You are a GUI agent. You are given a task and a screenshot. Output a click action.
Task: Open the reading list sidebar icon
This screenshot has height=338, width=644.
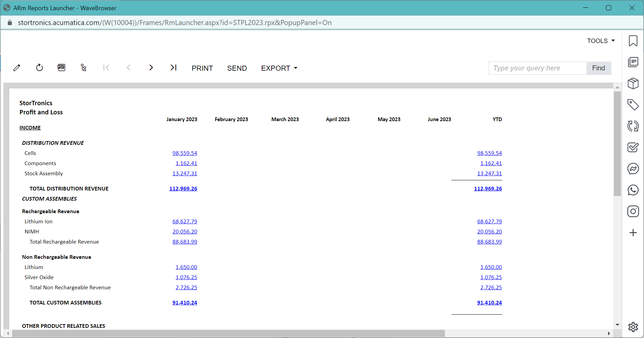point(633,62)
